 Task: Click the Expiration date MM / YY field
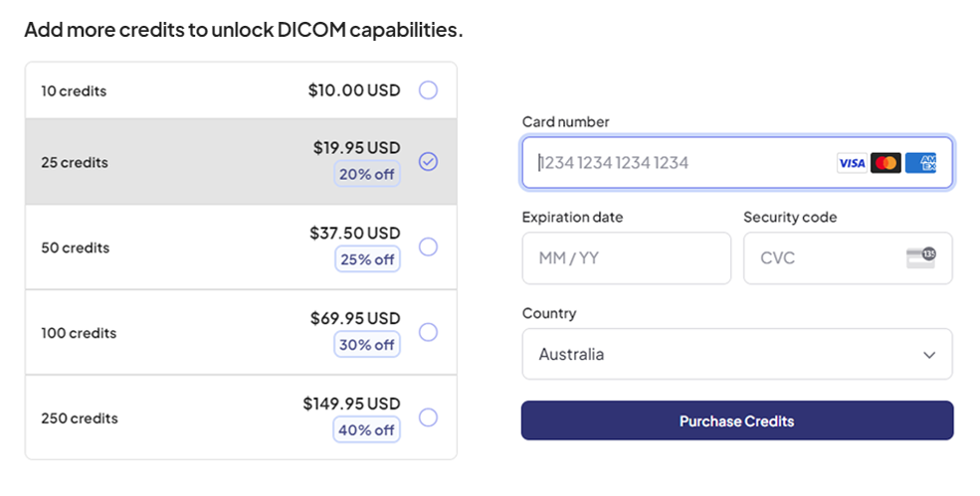(x=627, y=258)
